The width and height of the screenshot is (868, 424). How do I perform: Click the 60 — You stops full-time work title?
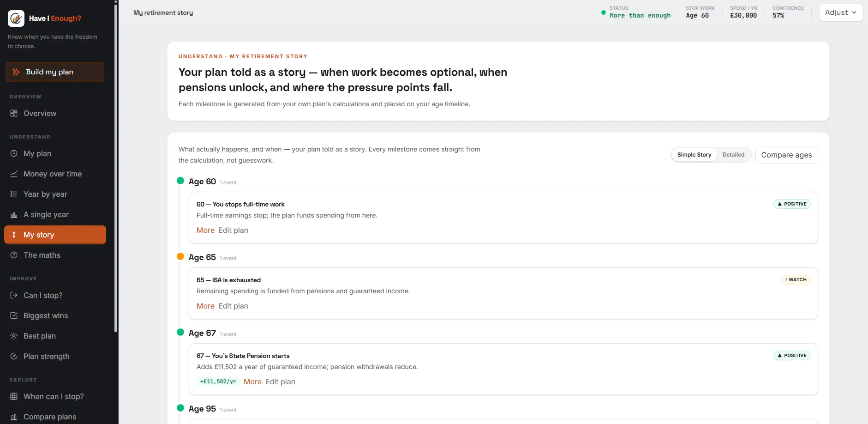(x=240, y=204)
